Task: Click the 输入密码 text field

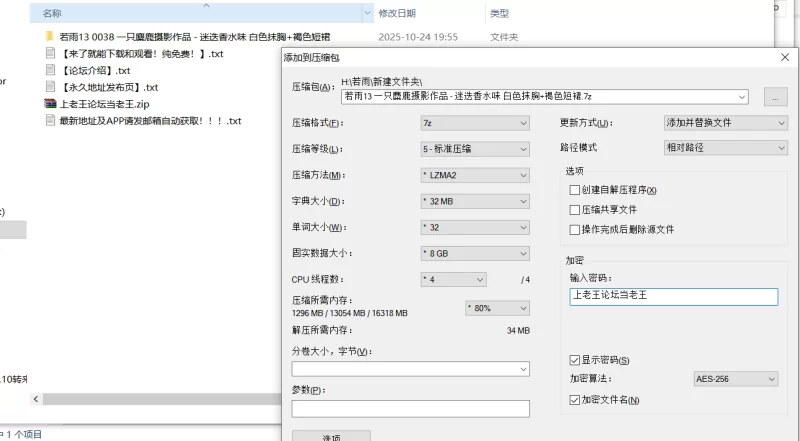Action: click(672, 296)
